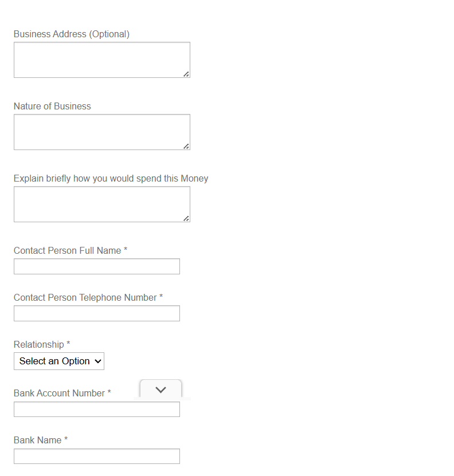Click the resize grip on the spend-Money box
Viewport: 454px width, 476px height.
click(186, 218)
